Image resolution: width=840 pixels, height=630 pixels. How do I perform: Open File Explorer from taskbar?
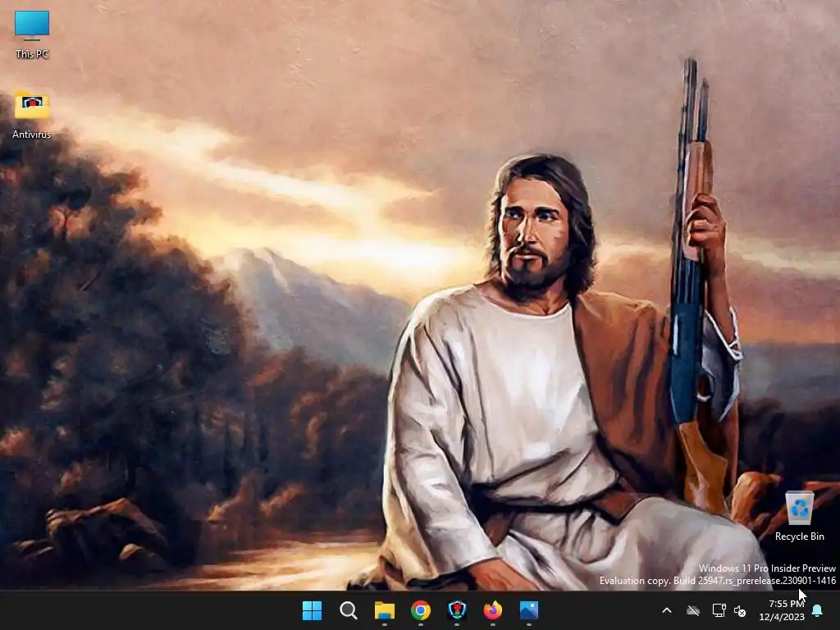pyautogui.click(x=384, y=610)
